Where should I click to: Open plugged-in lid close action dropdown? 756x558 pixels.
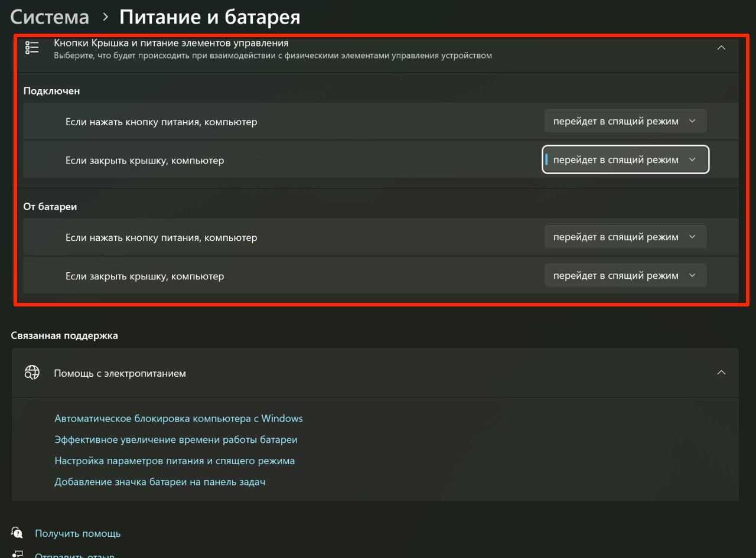(625, 159)
